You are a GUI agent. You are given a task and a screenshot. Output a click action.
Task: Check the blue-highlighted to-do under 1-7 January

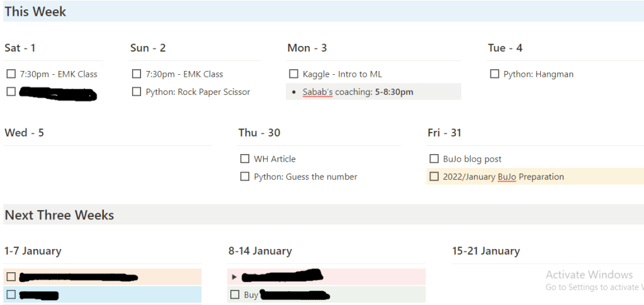[x=11, y=294]
